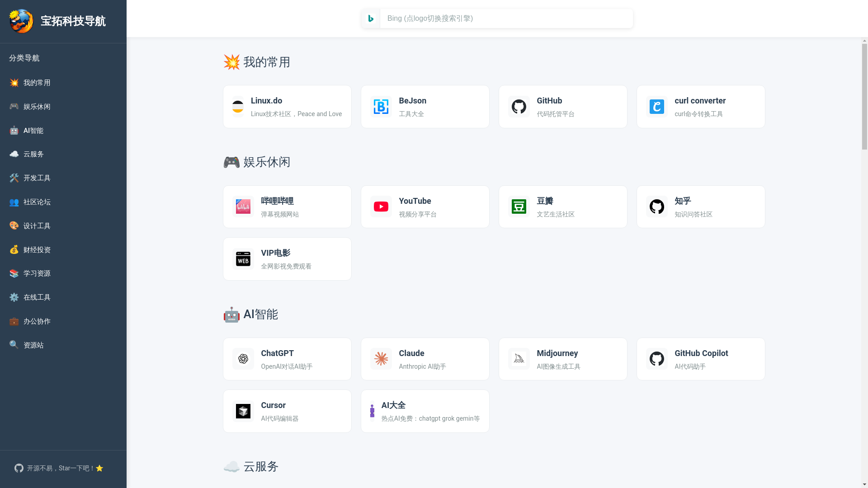Click the robot emoji beside AI智能 in sidebar

point(14,130)
